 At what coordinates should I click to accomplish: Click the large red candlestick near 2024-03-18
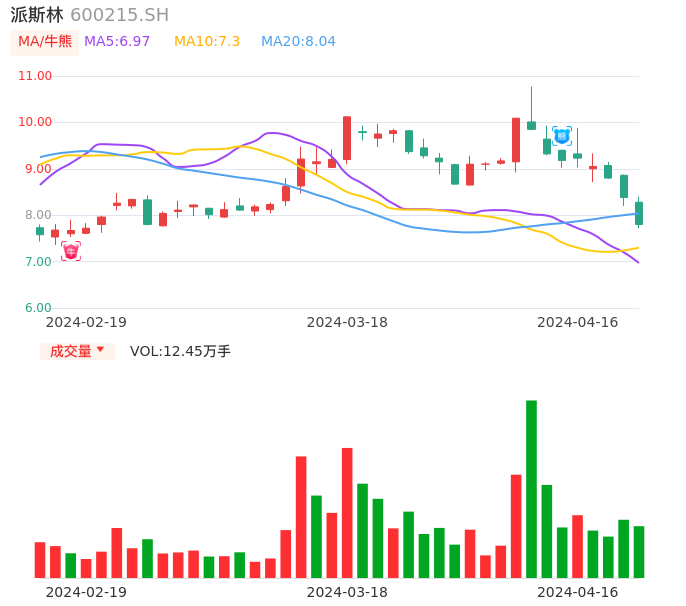coord(347,138)
